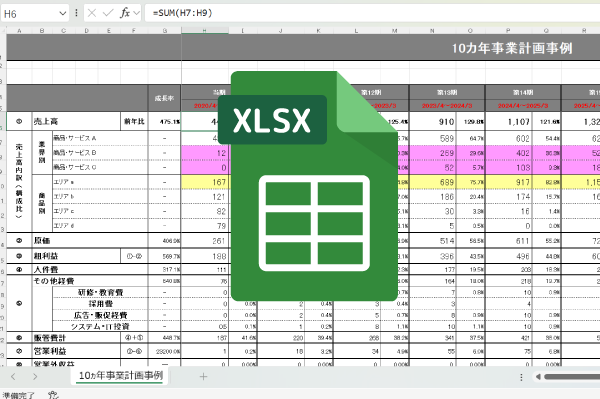This screenshot has width=600, height=399.
Task: Select cell 514 in the 原価 row
Action: pyautogui.click(x=433, y=241)
